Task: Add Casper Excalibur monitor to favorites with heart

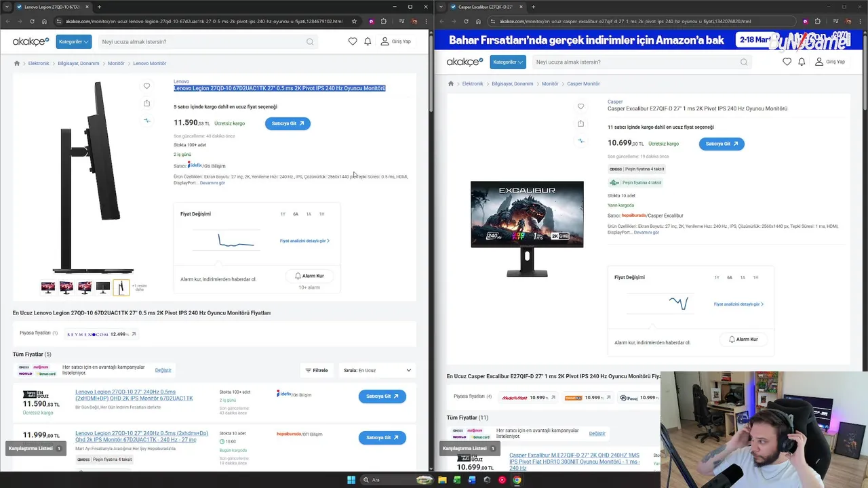Action: pyautogui.click(x=580, y=106)
